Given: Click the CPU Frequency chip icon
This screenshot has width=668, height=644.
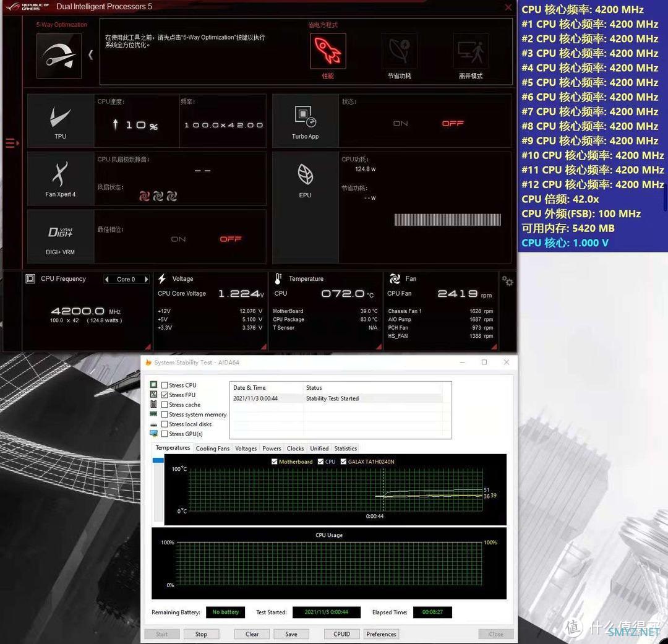Looking at the screenshot, I should coord(30,279).
